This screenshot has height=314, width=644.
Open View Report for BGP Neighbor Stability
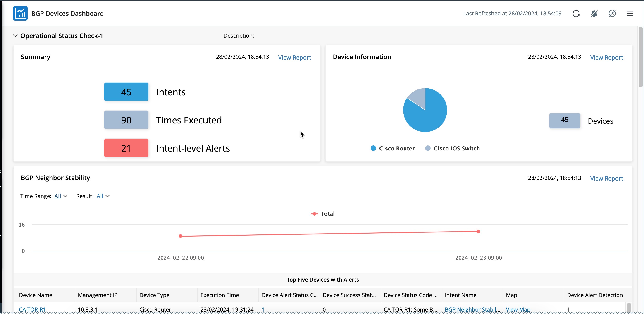(x=606, y=179)
